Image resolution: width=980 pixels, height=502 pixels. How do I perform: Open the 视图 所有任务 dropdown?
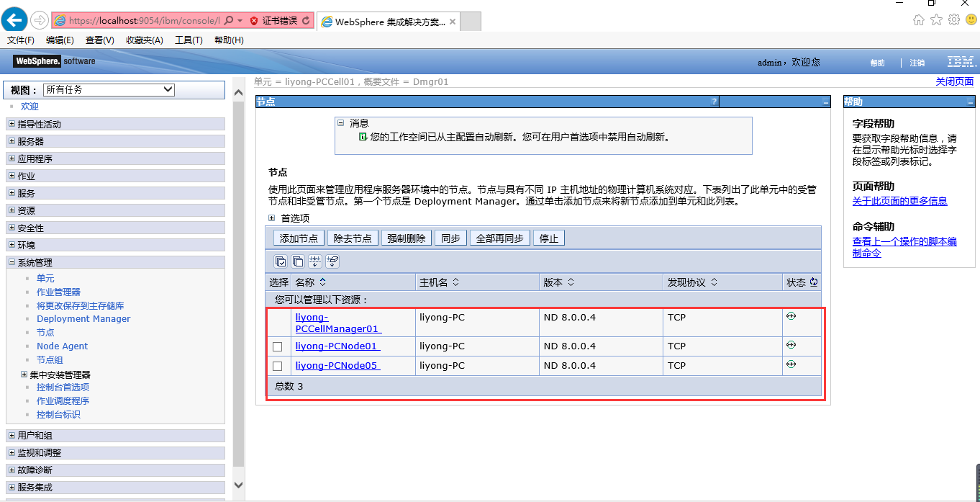pos(109,89)
